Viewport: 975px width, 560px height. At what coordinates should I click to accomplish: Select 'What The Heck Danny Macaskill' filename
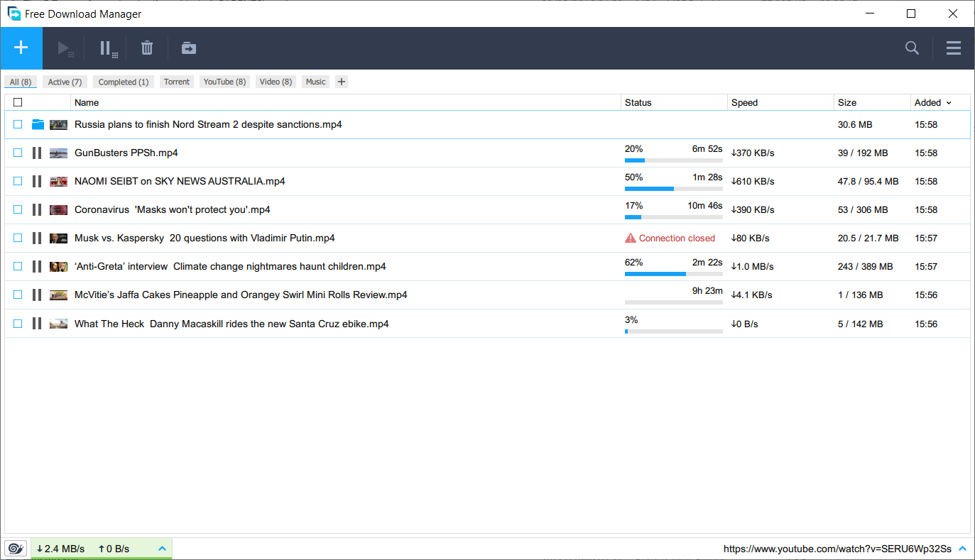tap(232, 324)
